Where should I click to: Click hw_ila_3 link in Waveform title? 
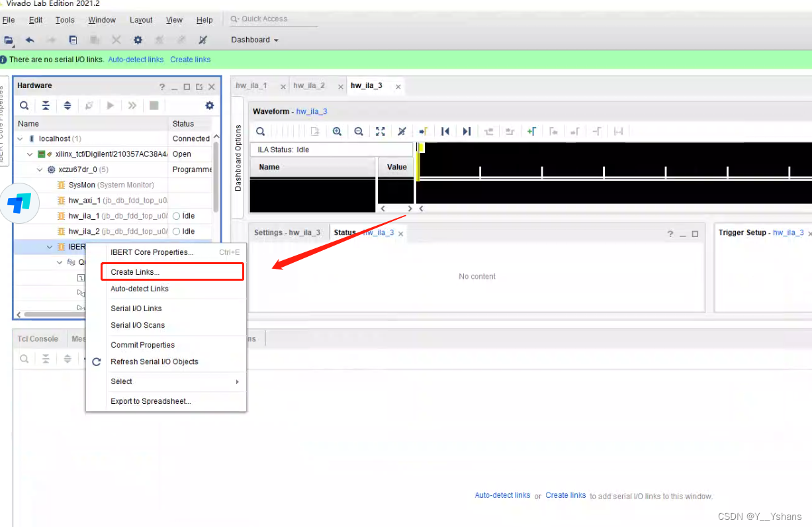tap(312, 111)
